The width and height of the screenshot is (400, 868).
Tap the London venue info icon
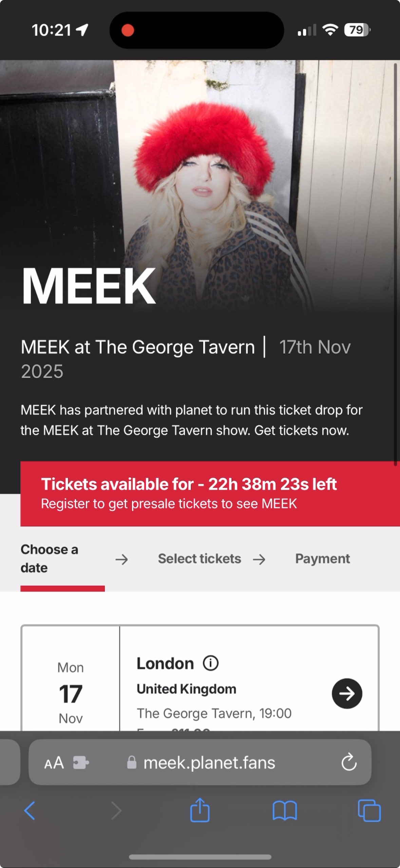pyautogui.click(x=211, y=663)
